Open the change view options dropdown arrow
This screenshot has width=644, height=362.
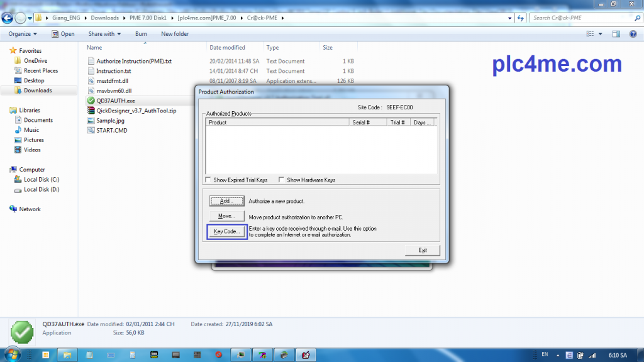point(602,34)
